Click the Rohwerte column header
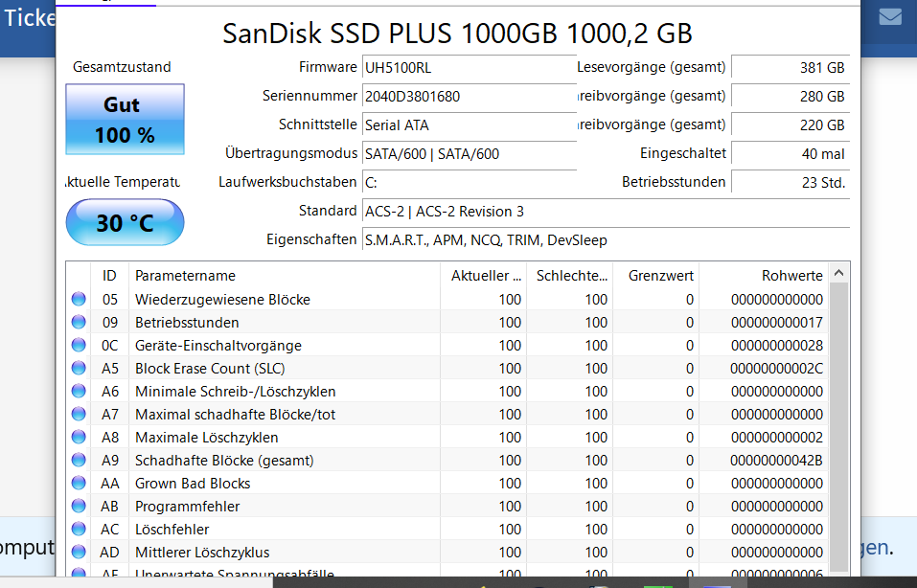917x588 pixels. [x=764, y=275]
